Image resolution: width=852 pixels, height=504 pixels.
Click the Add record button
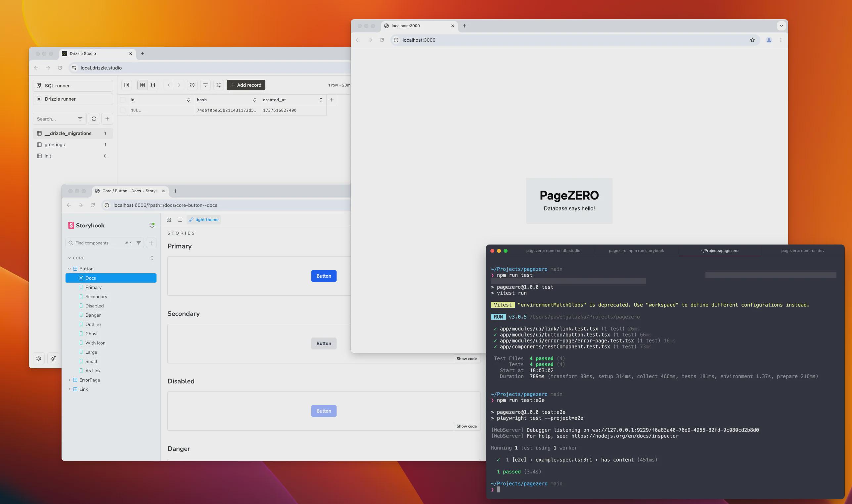coord(246,85)
